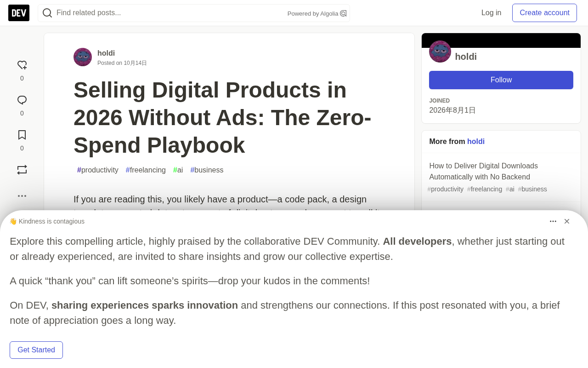Save post with the bookmark icon

click(x=22, y=135)
